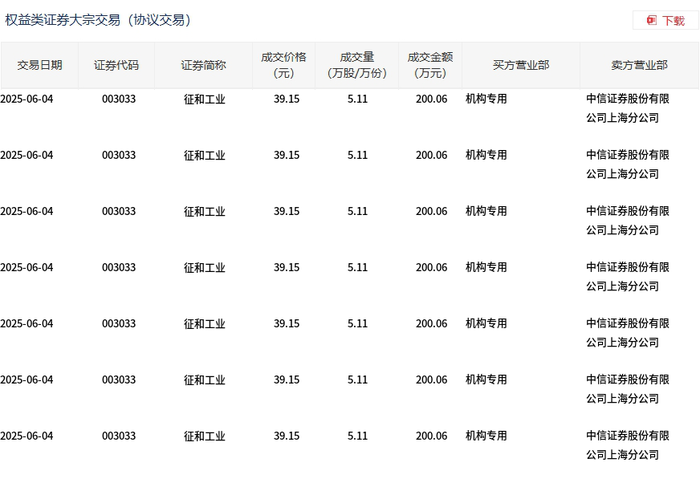Click the 成交价格(元) column header
700x483 pixels.
(x=283, y=65)
